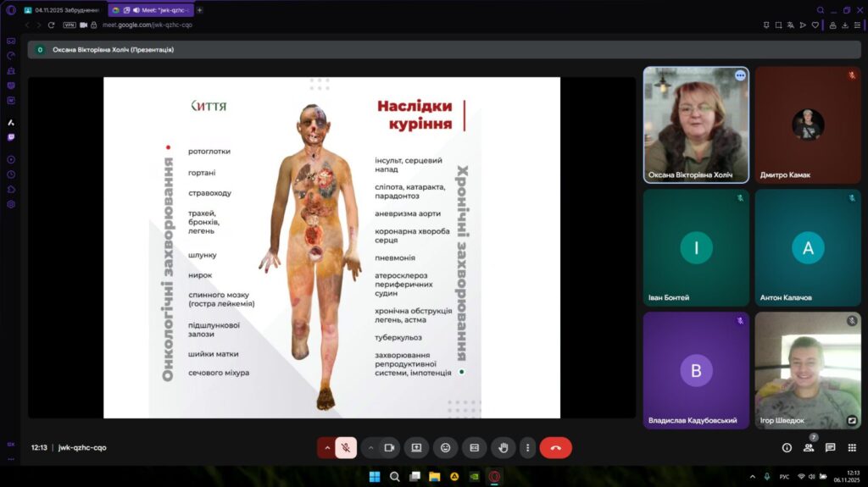
Task: Raise your hand in the meeting
Action: [504, 447]
